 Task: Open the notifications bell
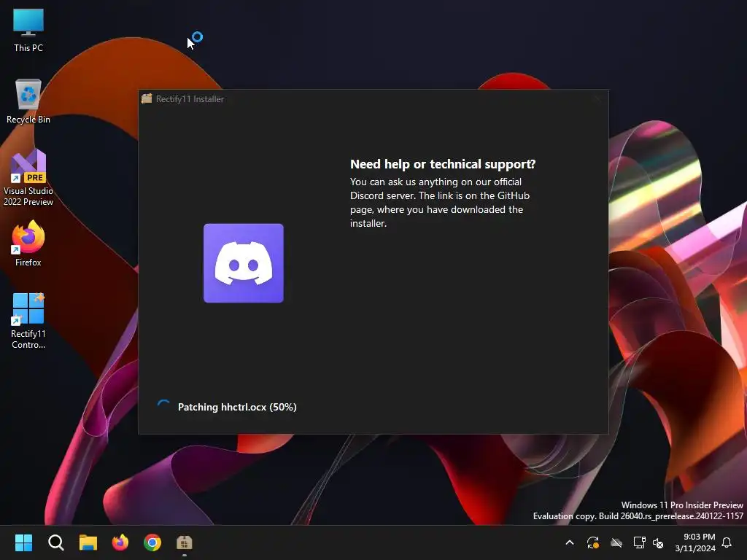pyautogui.click(x=727, y=542)
